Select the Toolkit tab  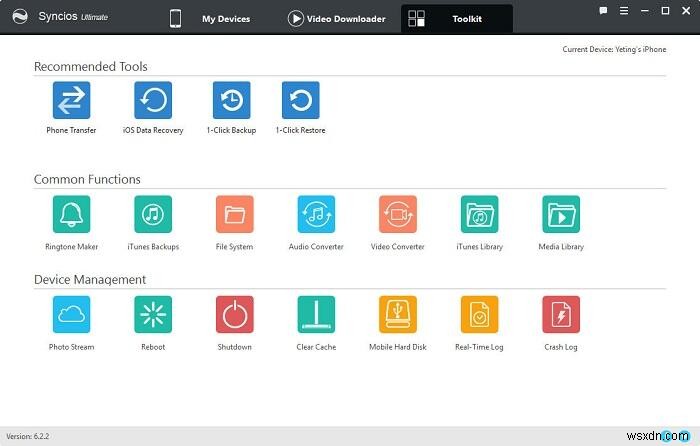[x=457, y=19]
